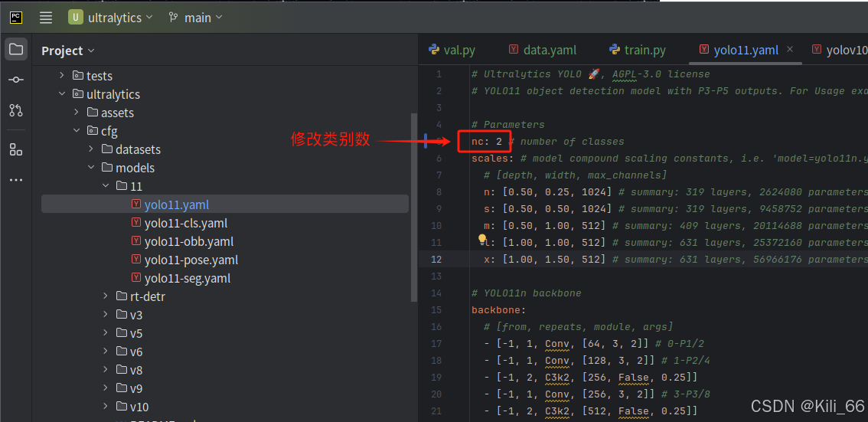Screen dimensions: 868x422
Task: Switch to the yolov10 tab
Action: coord(840,50)
